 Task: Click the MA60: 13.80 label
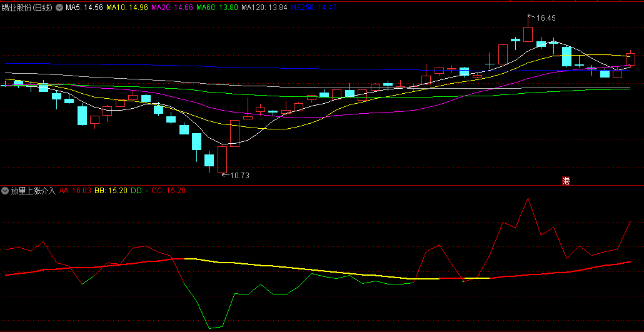point(217,8)
